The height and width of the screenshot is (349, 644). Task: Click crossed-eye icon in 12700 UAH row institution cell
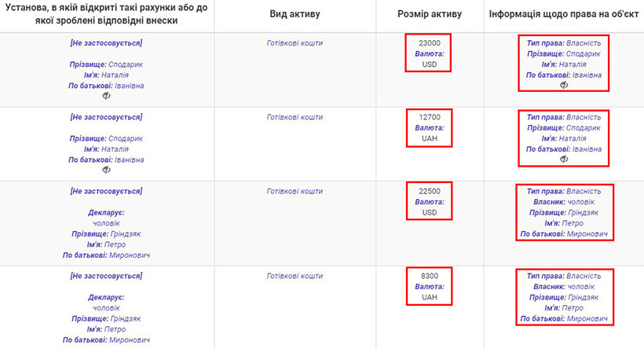(x=106, y=170)
